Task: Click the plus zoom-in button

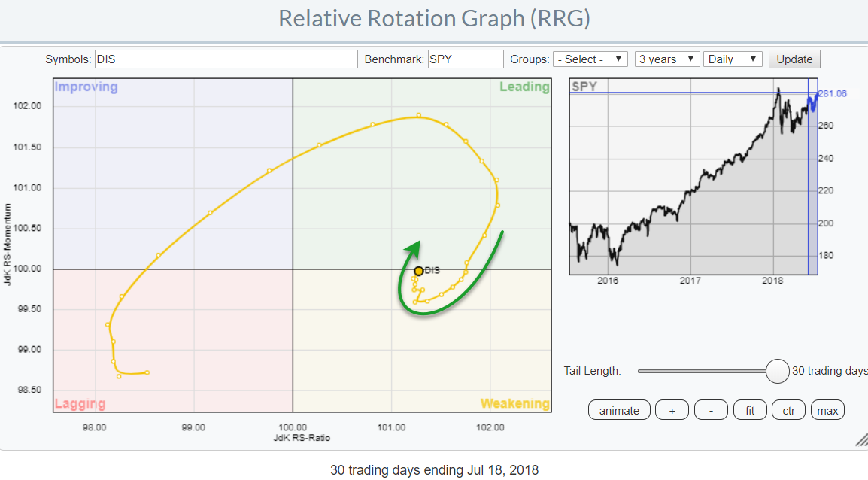Action: click(x=672, y=410)
